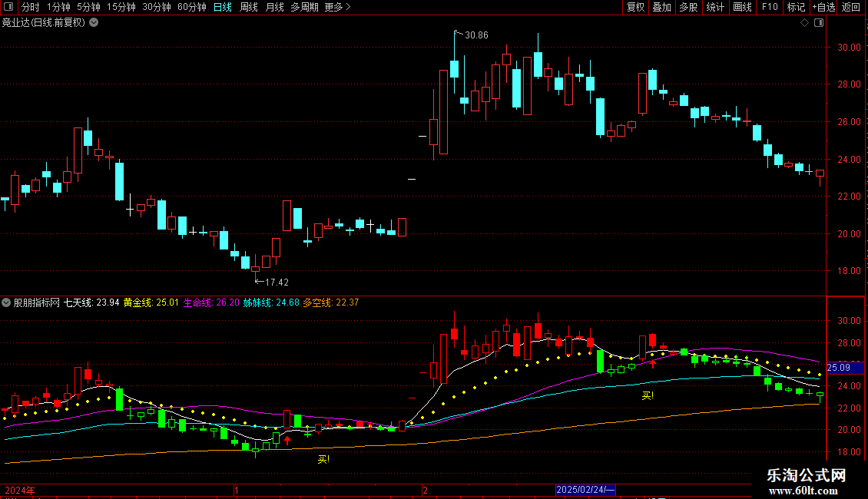Toggle the left sidebar panel icon
The height and width of the screenshot is (499, 868).
8,7
